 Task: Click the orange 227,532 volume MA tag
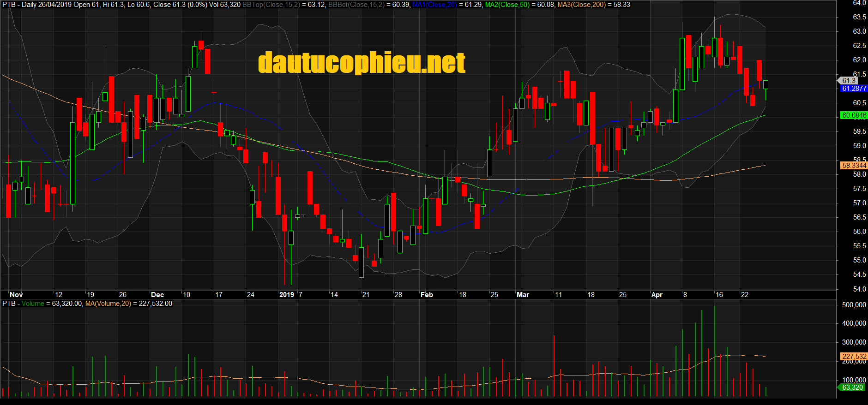click(854, 357)
